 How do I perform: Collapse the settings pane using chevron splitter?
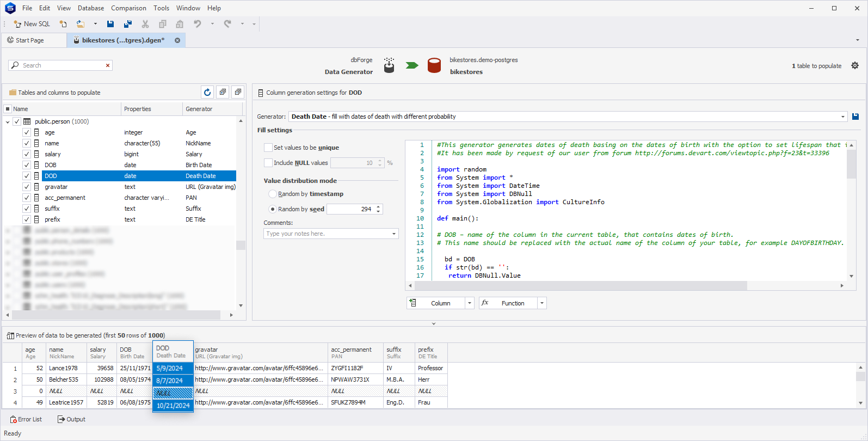point(434,323)
